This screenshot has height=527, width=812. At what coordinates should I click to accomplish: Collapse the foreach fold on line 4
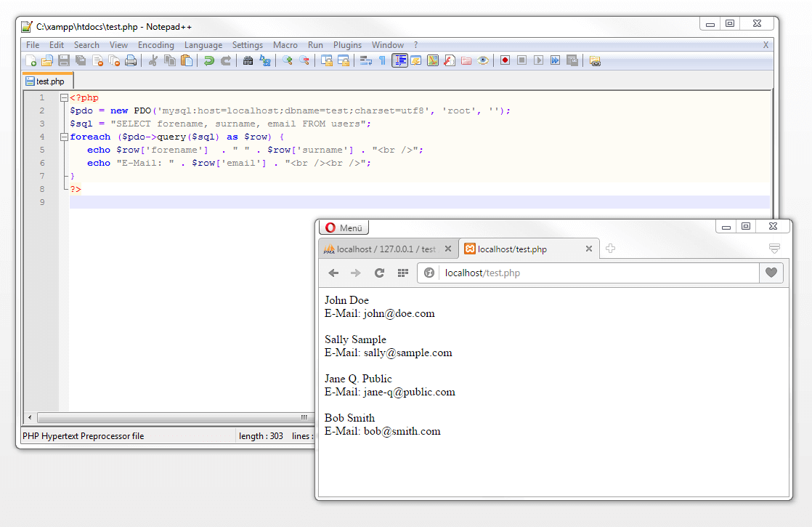click(64, 137)
